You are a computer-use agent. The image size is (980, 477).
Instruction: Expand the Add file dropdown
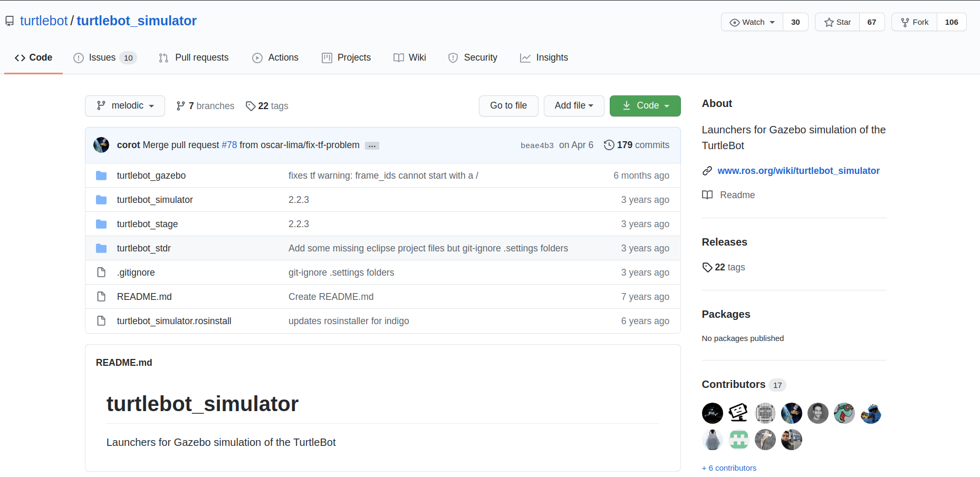[x=574, y=106]
